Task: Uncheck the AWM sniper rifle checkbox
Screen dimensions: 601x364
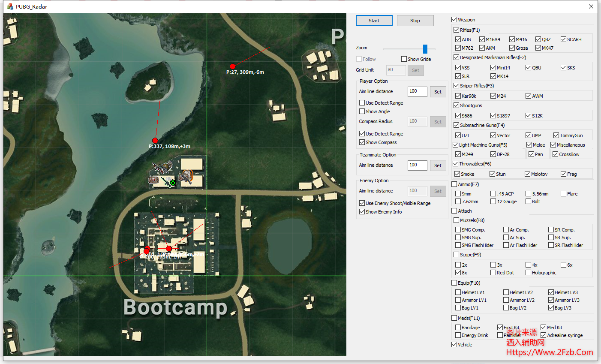Action: pyautogui.click(x=528, y=96)
